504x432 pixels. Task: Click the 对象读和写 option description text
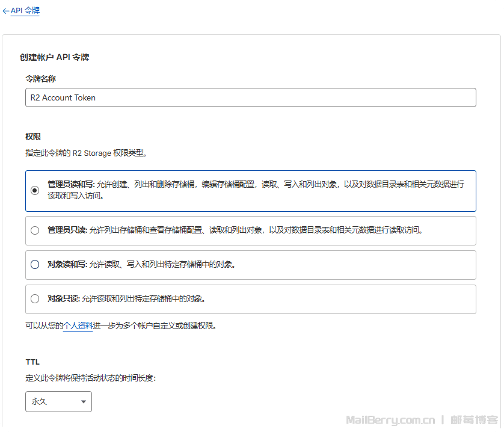[x=162, y=265]
